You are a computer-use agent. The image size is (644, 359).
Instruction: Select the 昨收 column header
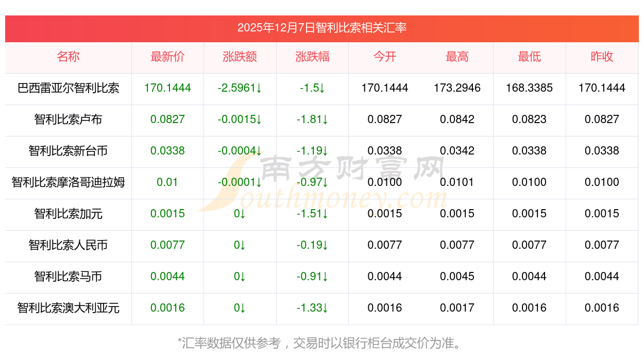click(x=602, y=57)
